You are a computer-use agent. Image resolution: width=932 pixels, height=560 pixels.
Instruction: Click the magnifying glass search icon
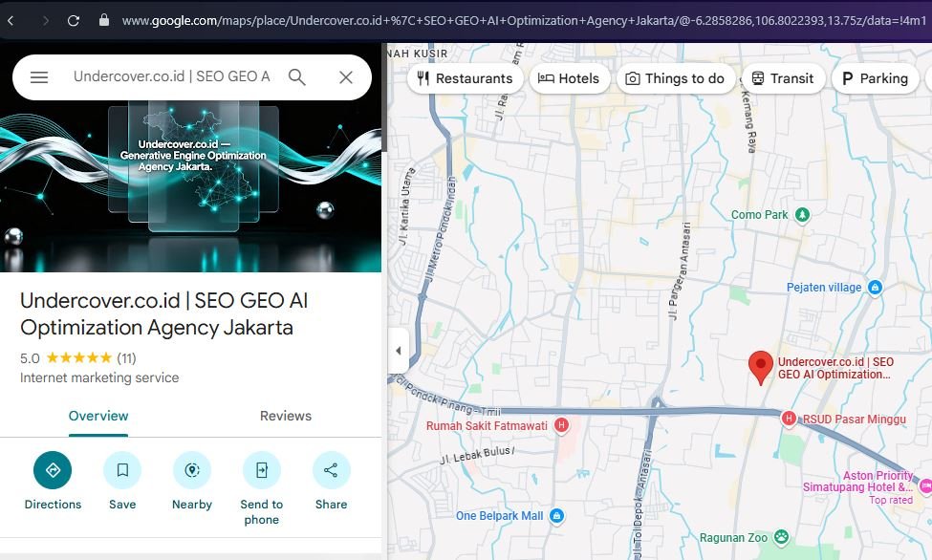click(297, 77)
